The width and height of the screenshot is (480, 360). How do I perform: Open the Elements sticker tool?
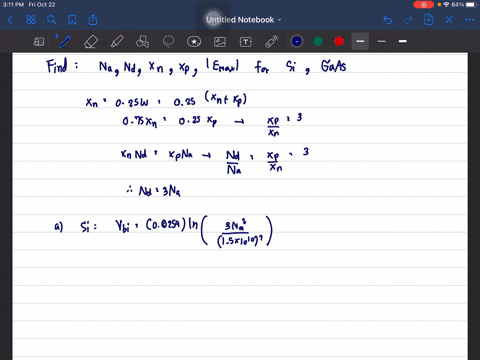194,42
